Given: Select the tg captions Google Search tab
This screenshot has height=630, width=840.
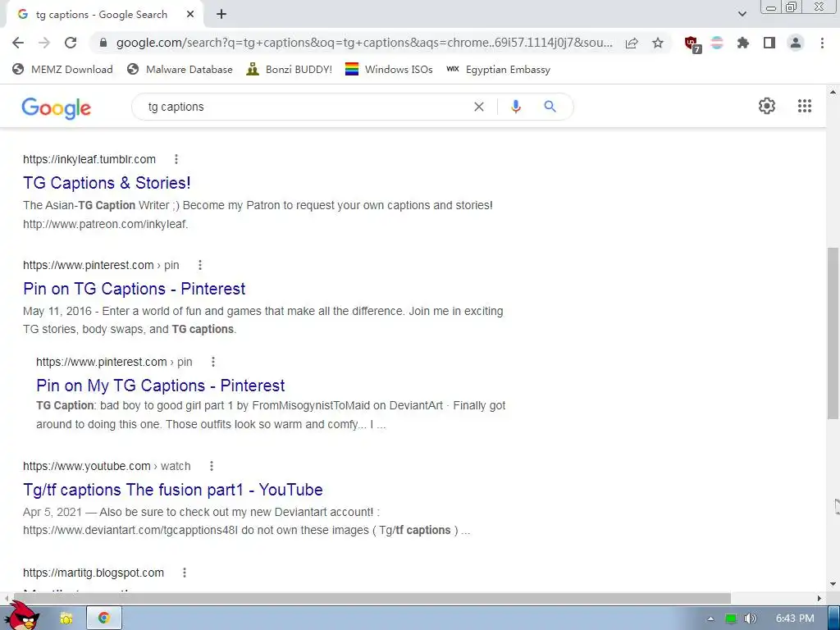Looking at the screenshot, I should [102, 15].
